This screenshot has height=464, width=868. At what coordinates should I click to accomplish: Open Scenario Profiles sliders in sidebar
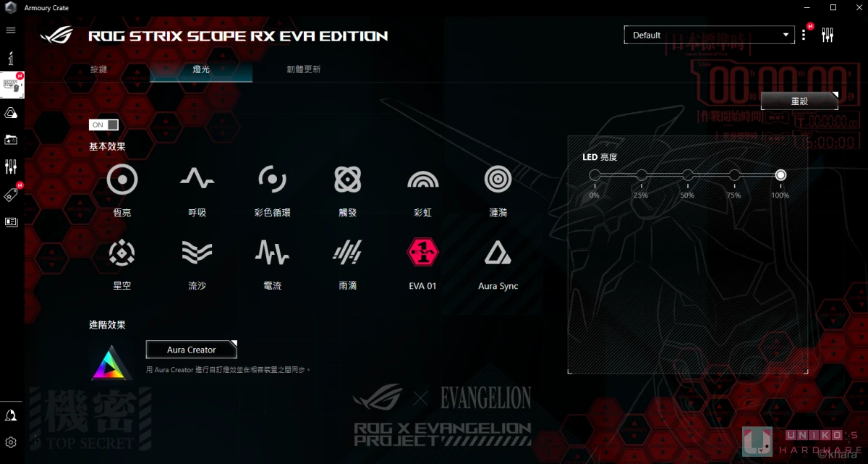coord(11,167)
